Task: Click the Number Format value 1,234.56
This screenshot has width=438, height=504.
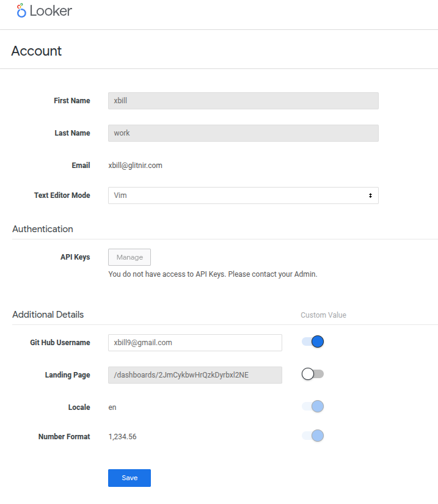Action: click(122, 437)
